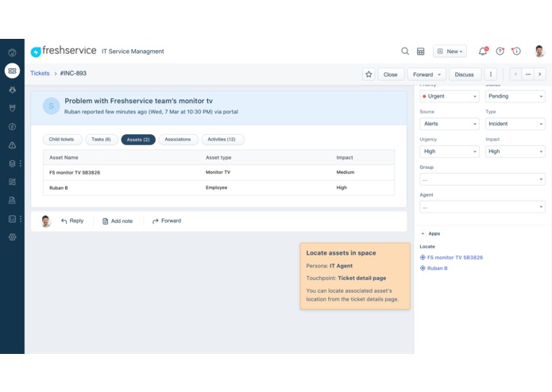Click FS monitor TV SB3826 asset row
Screen dimensions: 552x392
tap(218, 172)
